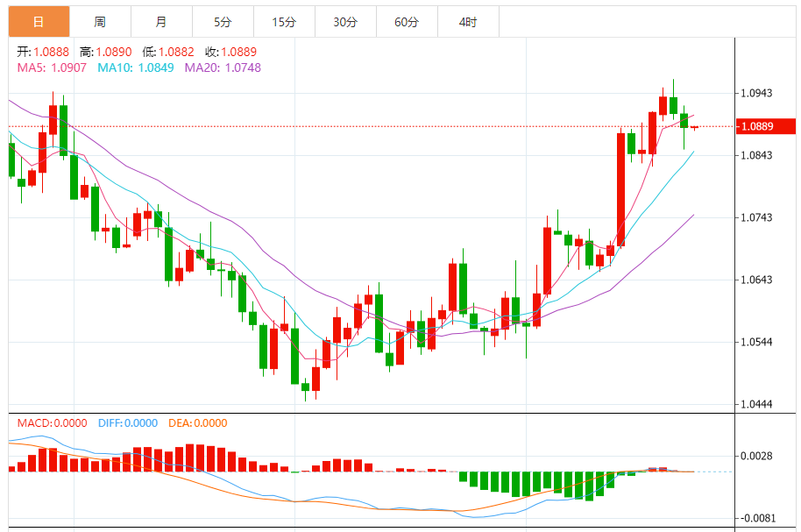Switch to the 周 weekly tab

point(100,21)
